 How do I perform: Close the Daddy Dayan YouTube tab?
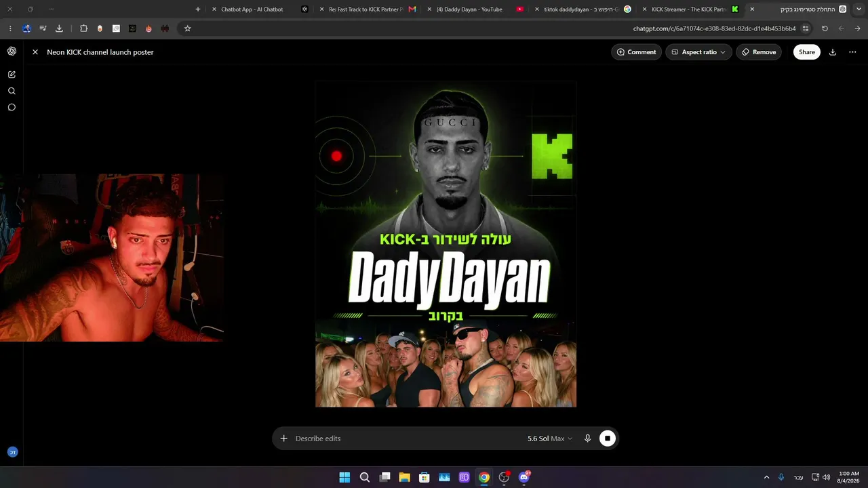pos(429,9)
